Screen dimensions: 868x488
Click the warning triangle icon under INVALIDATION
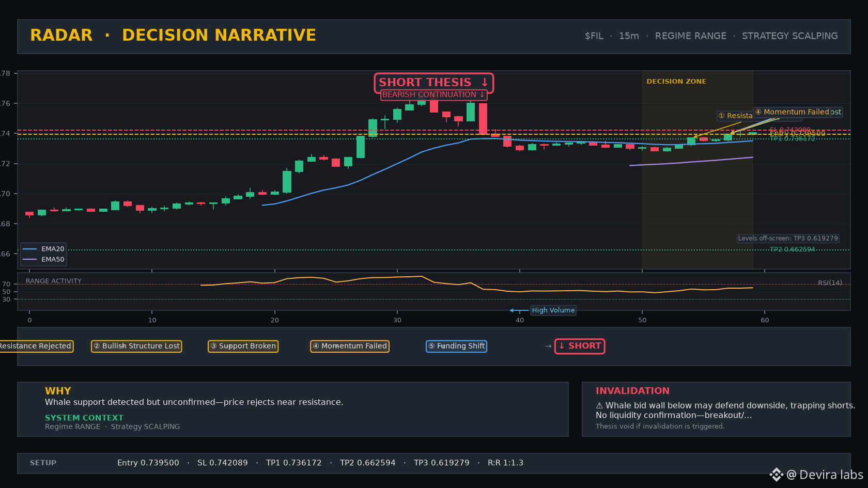(x=599, y=406)
